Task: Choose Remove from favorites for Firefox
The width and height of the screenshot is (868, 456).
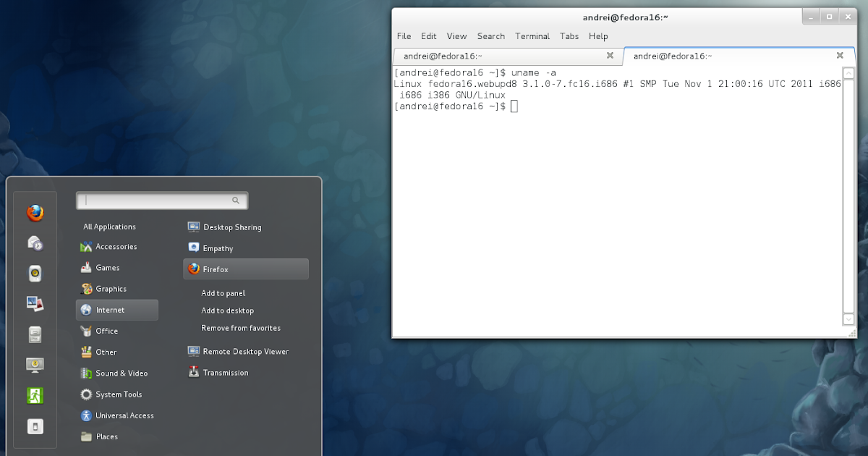Action: click(x=241, y=328)
